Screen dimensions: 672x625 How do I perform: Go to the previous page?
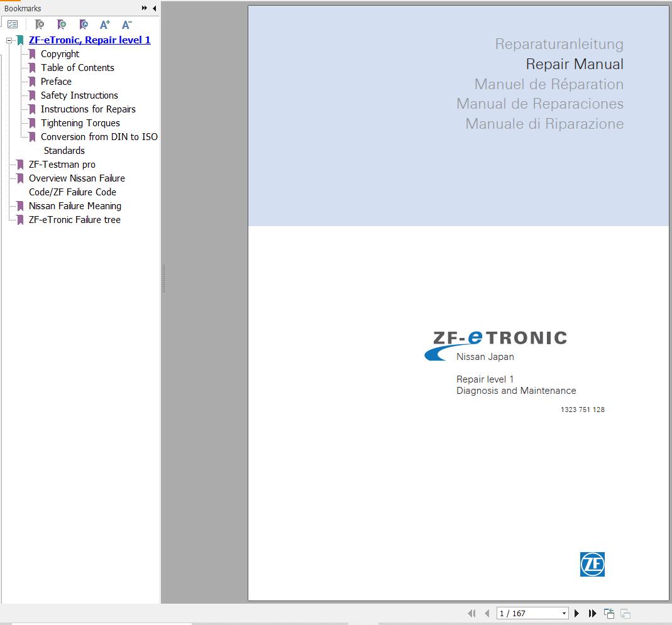tap(487, 614)
